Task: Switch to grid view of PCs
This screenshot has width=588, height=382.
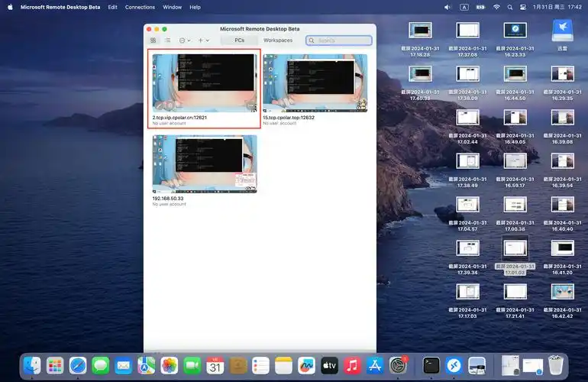Action: (153, 40)
